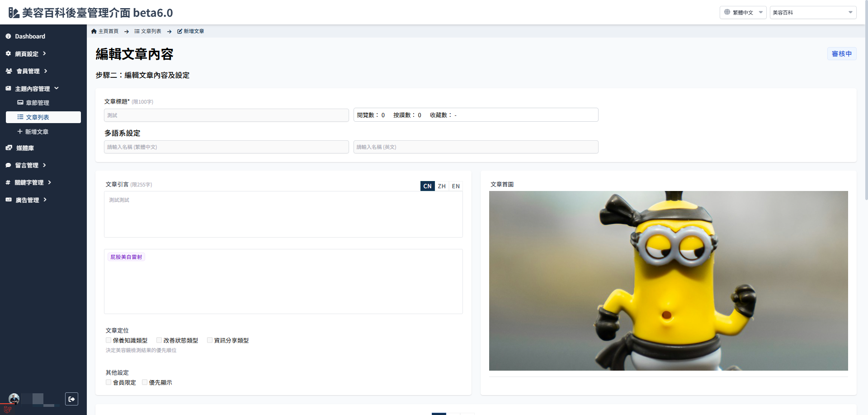
Task: Expand the 留言管理 submenu chevron
Action: coord(44,165)
